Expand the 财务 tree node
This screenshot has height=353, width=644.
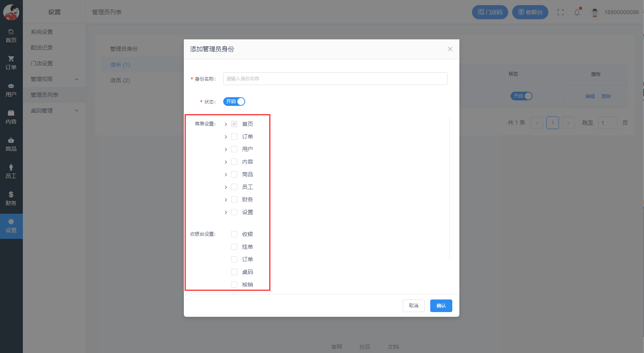226,200
